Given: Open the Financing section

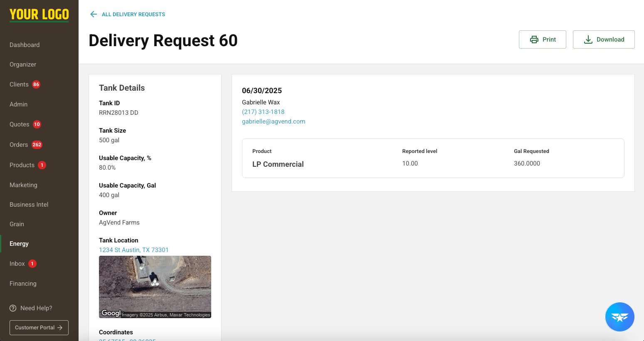Looking at the screenshot, I should point(23,284).
